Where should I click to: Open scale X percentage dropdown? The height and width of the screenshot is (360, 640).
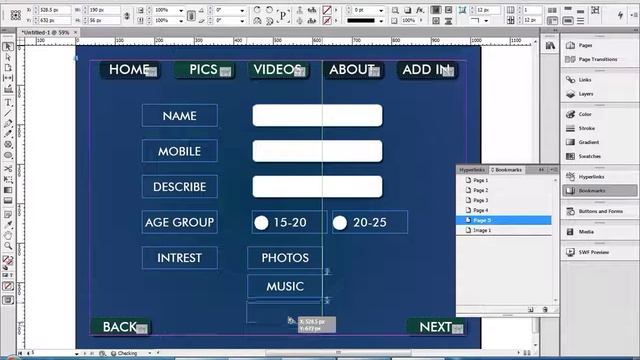point(181,10)
